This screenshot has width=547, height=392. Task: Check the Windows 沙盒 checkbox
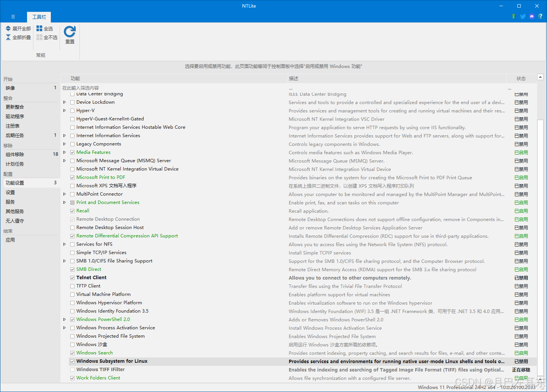(x=72, y=345)
